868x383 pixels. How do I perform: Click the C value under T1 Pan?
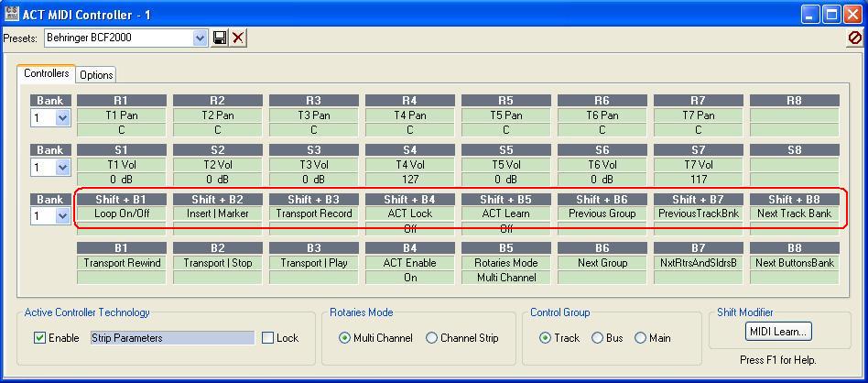click(x=121, y=130)
